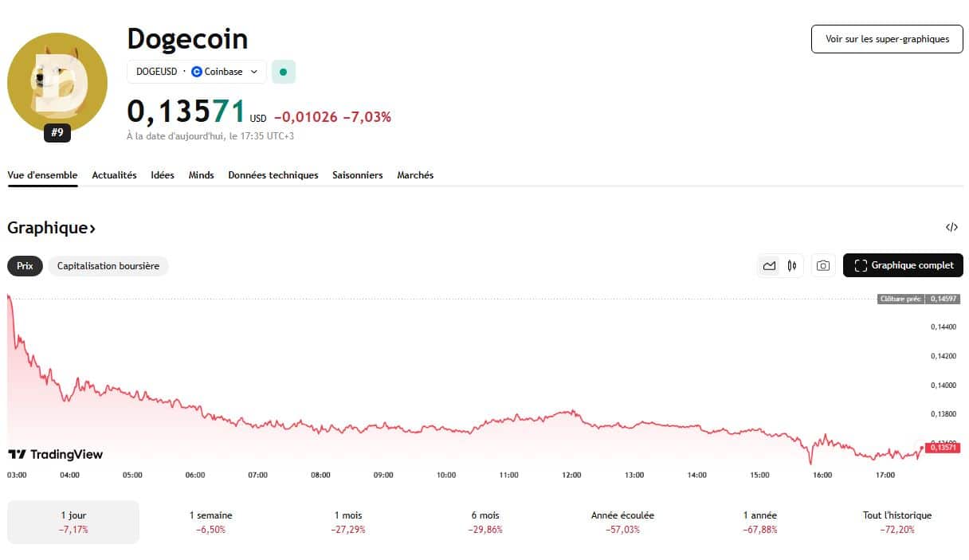969x560 pixels.
Task: Click the green market status dot
Action: click(x=283, y=71)
